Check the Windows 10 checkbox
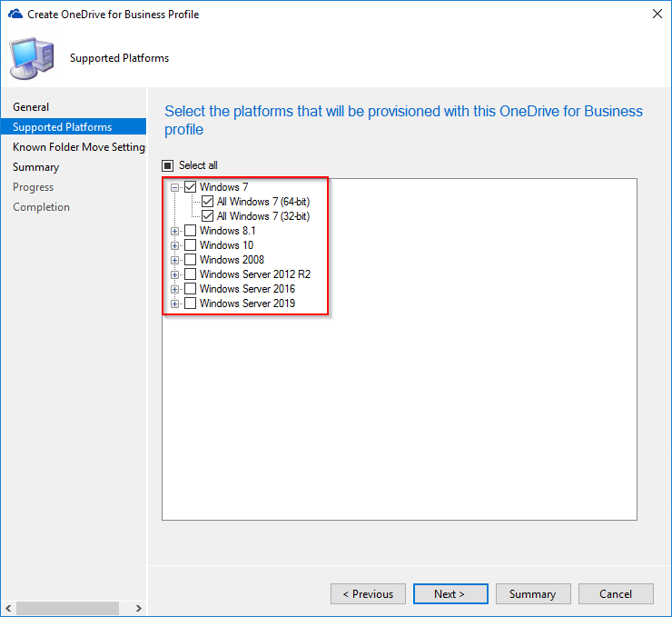Viewport: 672px width, 617px height. (x=191, y=245)
